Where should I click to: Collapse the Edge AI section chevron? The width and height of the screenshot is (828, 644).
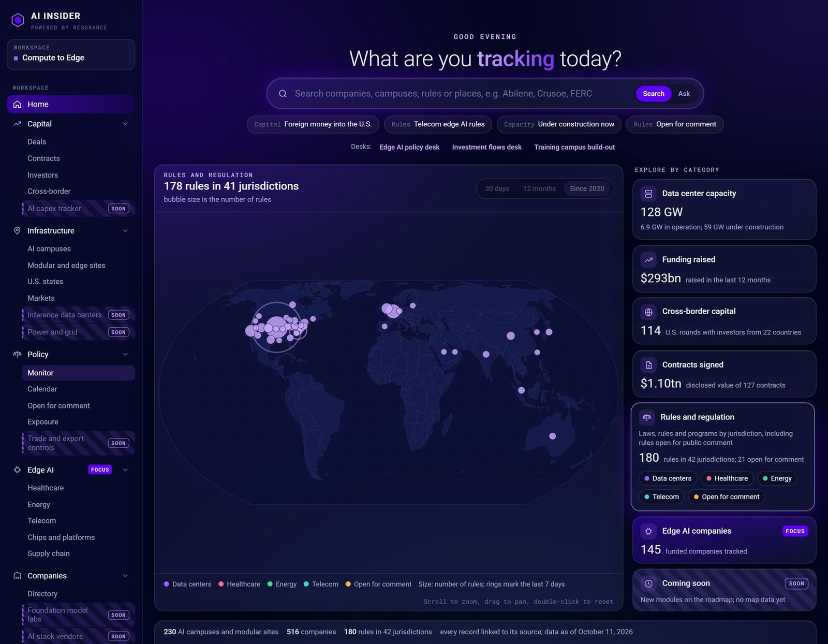coord(125,470)
